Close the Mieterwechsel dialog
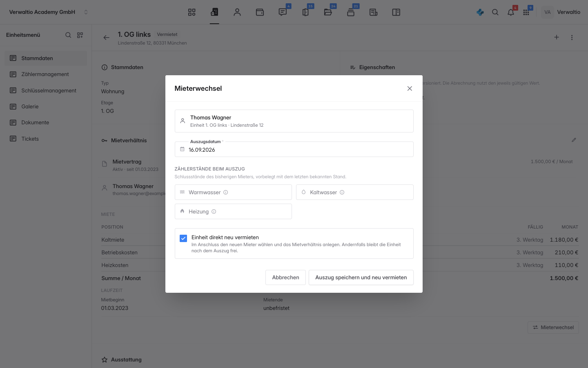 pos(410,88)
